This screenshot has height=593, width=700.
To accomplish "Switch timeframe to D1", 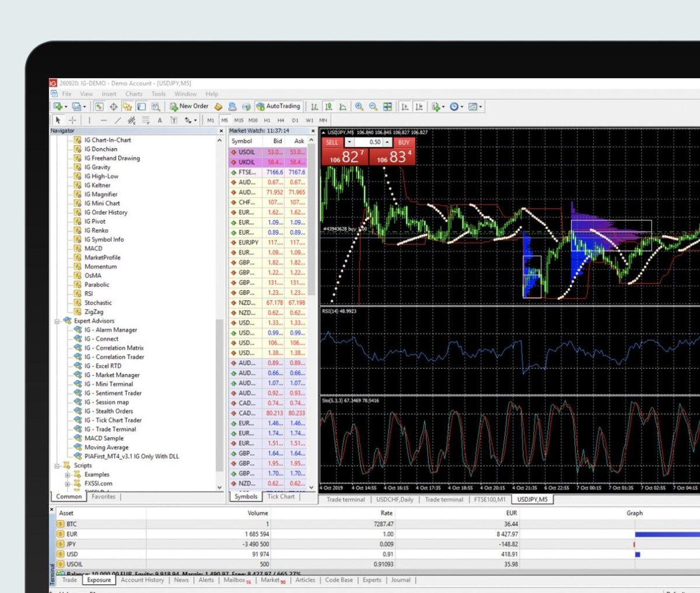I will click(x=295, y=120).
